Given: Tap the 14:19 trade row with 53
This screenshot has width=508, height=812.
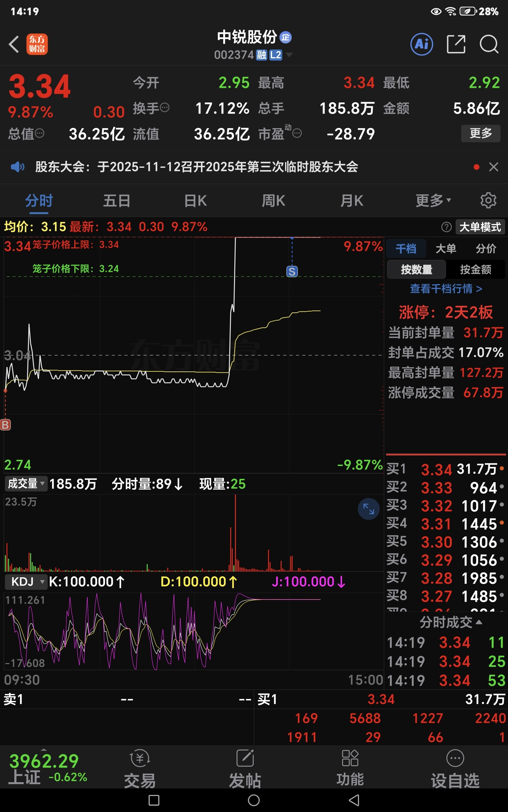Looking at the screenshot, I should 446,680.
